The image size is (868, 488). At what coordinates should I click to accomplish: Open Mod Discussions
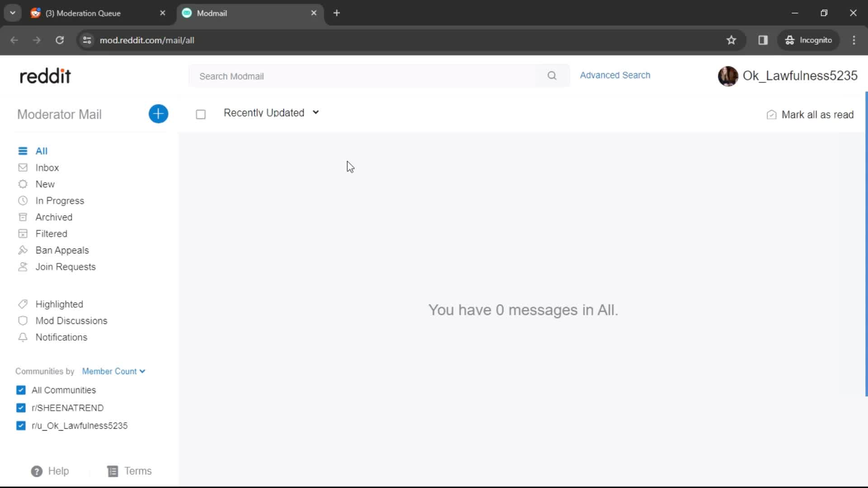71,321
